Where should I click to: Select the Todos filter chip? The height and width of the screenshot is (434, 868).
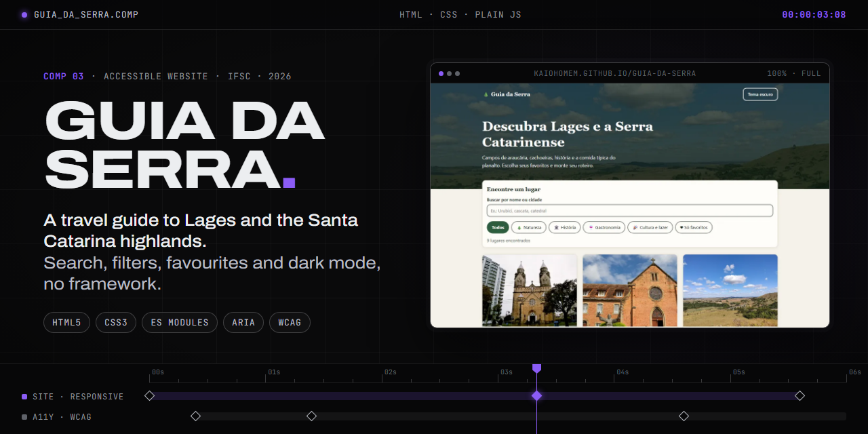point(498,228)
